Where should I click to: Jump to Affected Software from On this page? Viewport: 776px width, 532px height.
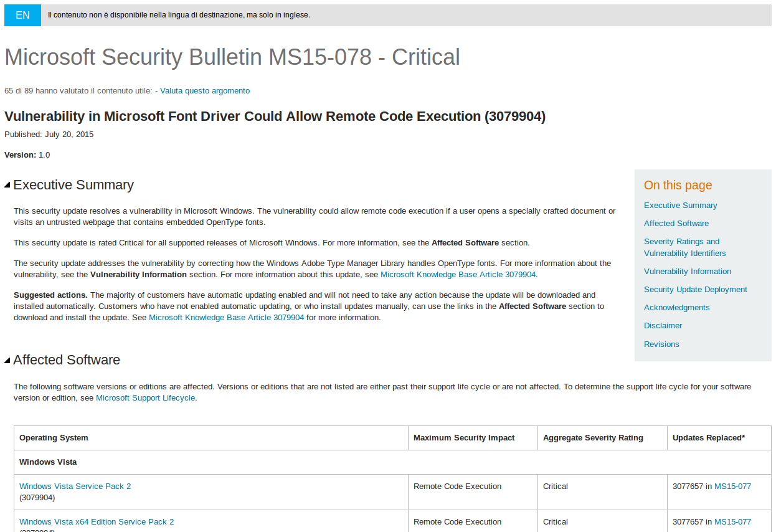676,224
